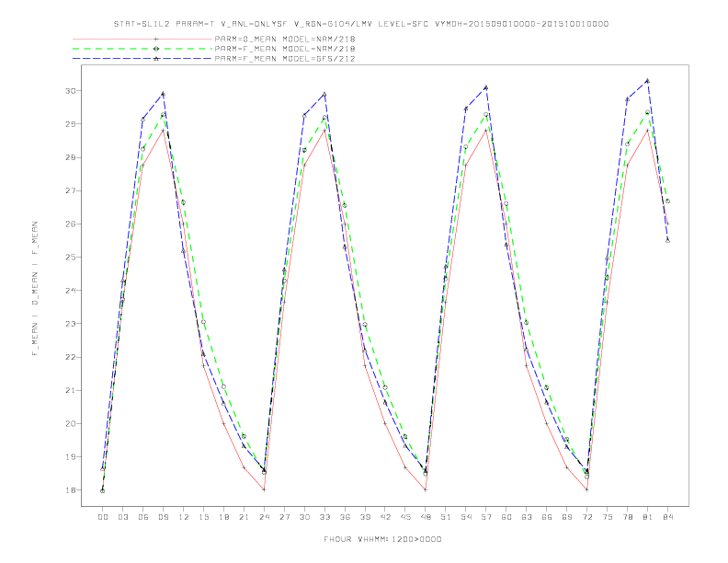
Task: Click x-axis forecast hour label 09
Action: click(163, 517)
